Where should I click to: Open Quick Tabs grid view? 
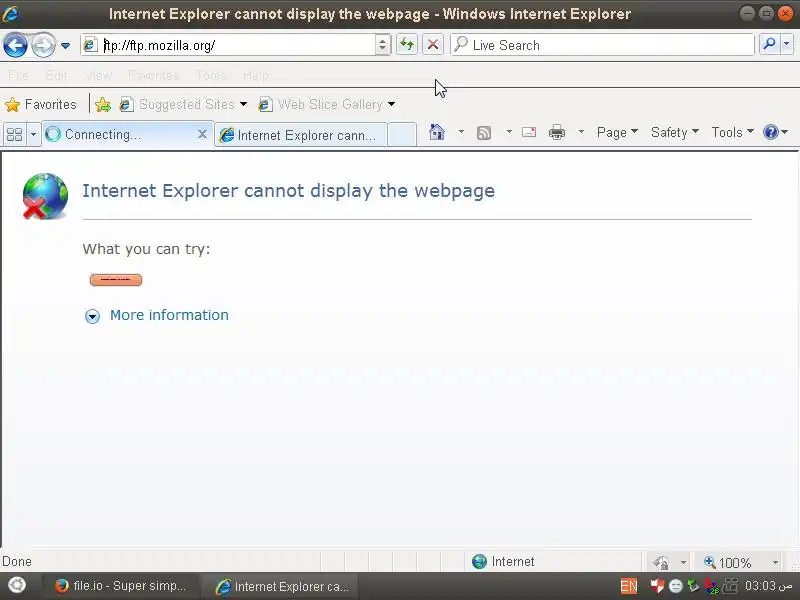tap(14, 135)
